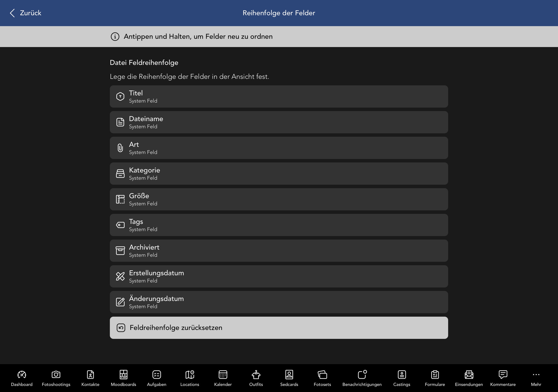Switch to the Aufgaben tab

(x=157, y=378)
